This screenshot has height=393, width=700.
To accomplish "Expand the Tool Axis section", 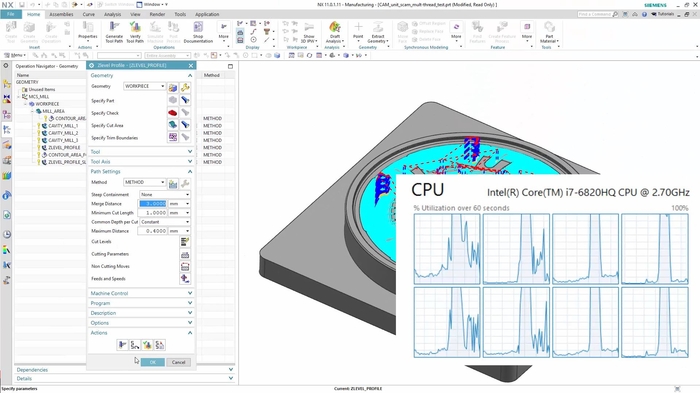I will 141,162.
